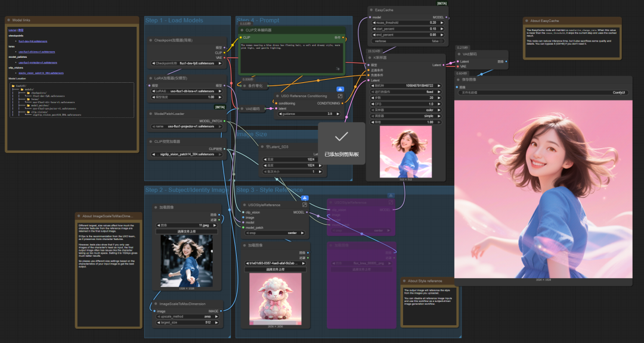Click the sheep reference image thumbnail
Screen dimensions: 644x343
(275, 299)
